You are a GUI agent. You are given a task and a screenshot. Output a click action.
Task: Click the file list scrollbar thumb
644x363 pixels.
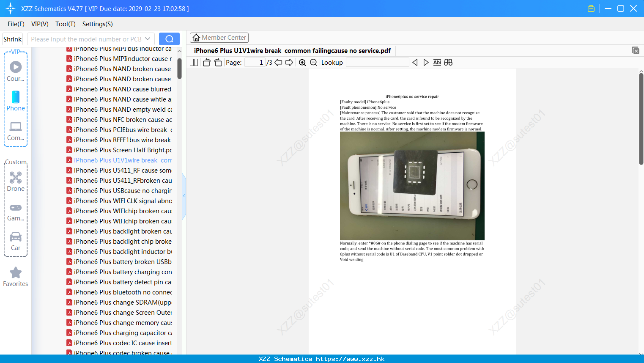point(179,69)
